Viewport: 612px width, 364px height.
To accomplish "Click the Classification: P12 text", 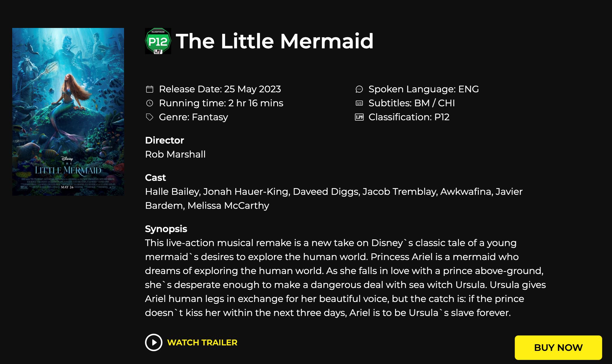I will pos(409,117).
